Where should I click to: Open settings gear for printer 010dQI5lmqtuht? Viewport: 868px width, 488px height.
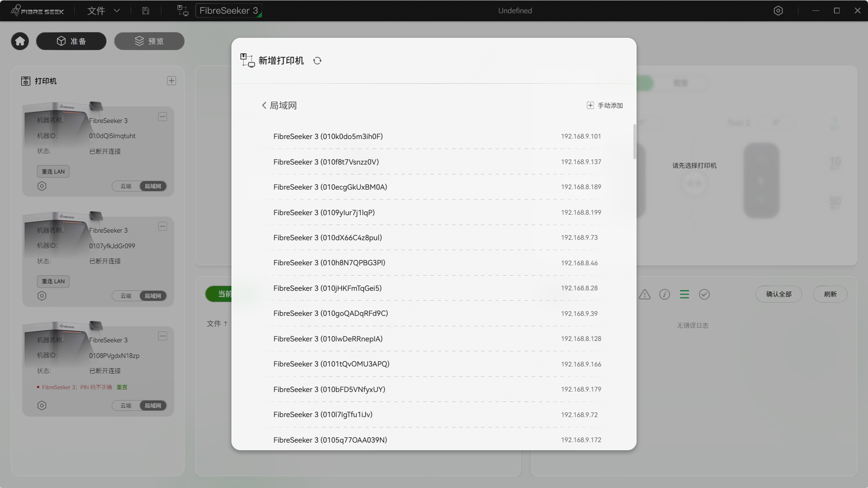42,186
